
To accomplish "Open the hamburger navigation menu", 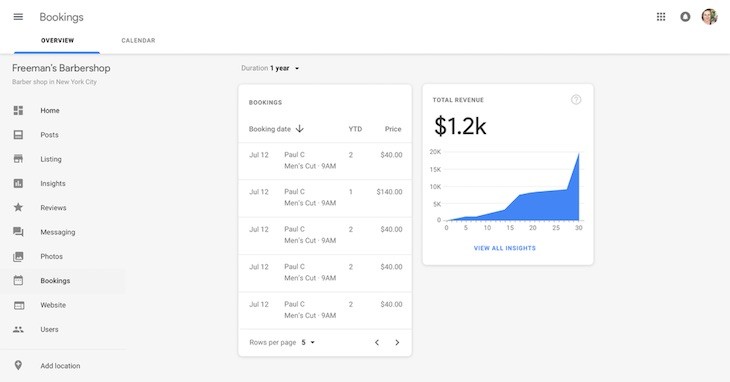I will pos(18,17).
